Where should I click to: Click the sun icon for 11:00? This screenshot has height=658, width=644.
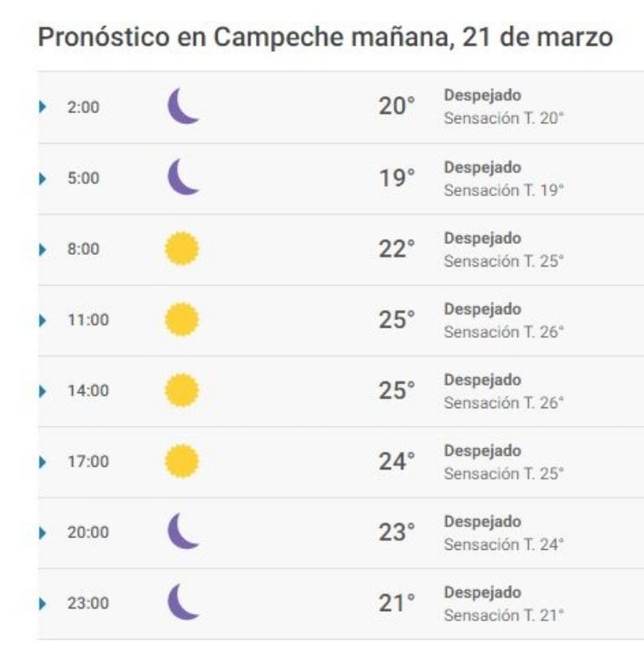pos(182,319)
